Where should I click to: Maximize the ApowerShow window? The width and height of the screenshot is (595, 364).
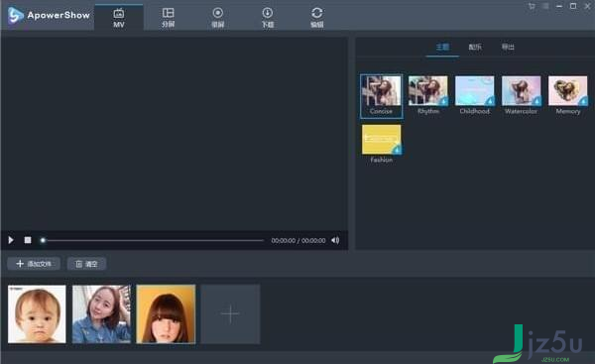[x=573, y=6]
